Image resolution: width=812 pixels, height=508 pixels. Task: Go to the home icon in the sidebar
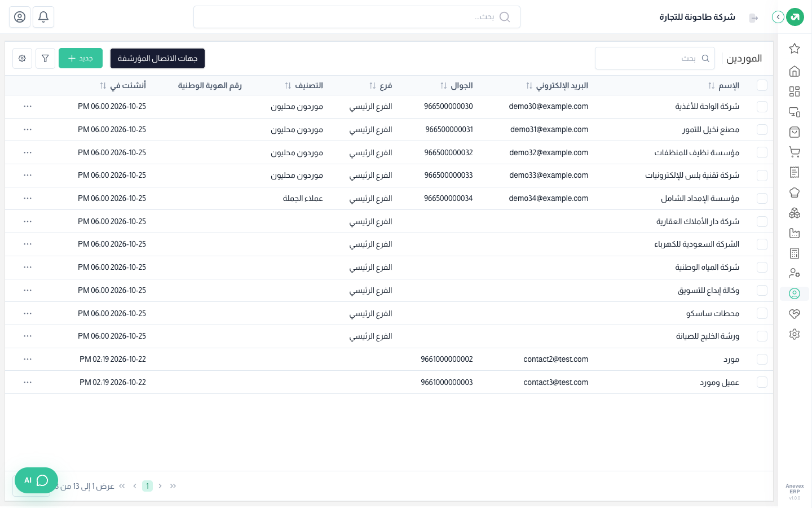click(x=795, y=71)
